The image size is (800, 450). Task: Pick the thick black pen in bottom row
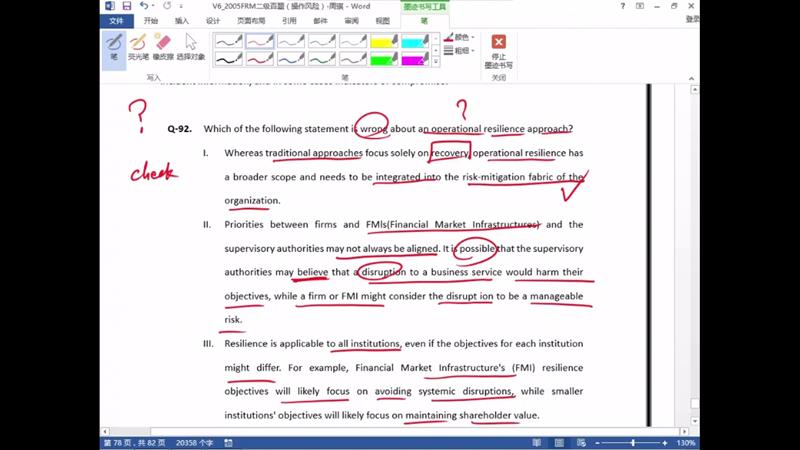[228, 59]
